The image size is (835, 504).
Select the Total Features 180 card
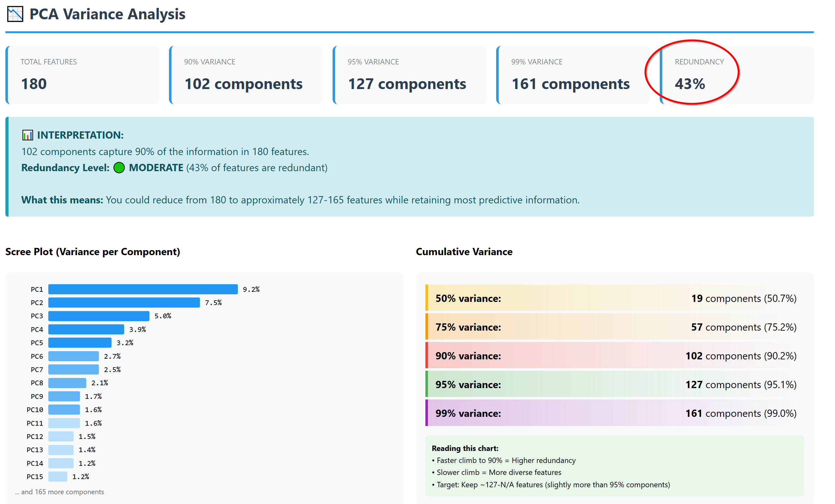click(82, 75)
